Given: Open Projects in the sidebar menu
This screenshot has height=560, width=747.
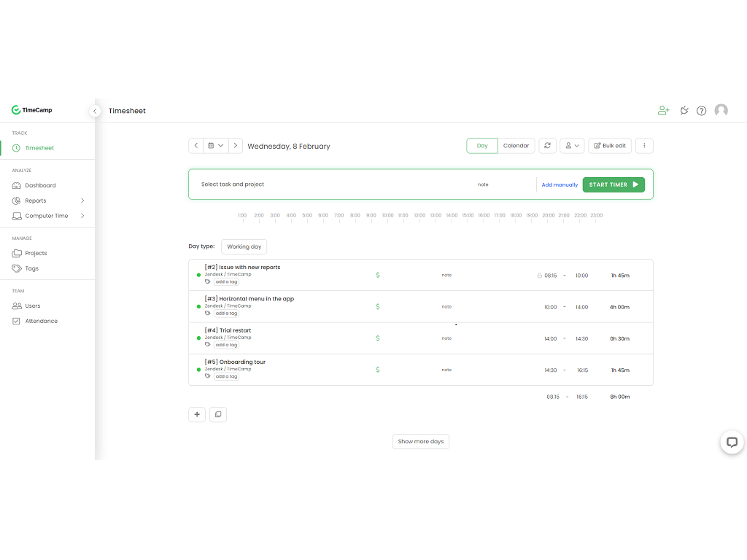Looking at the screenshot, I should 36,253.
